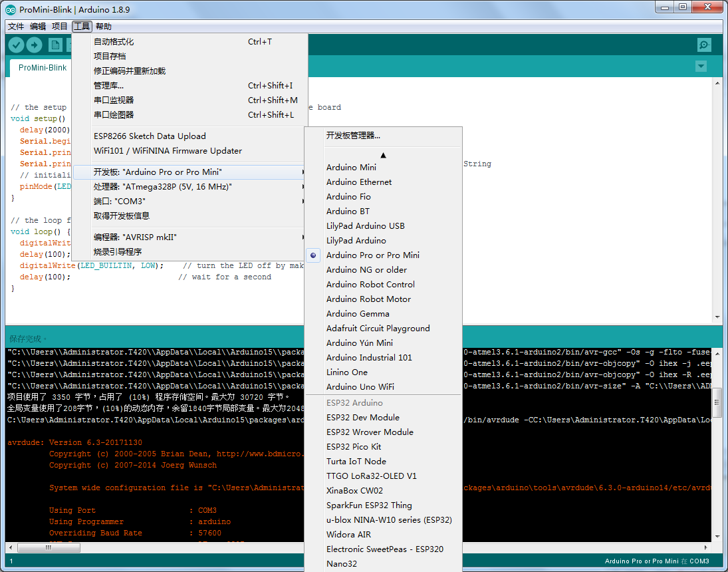Open the 文件 menu
The height and width of the screenshot is (572, 728).
[16, 27]
